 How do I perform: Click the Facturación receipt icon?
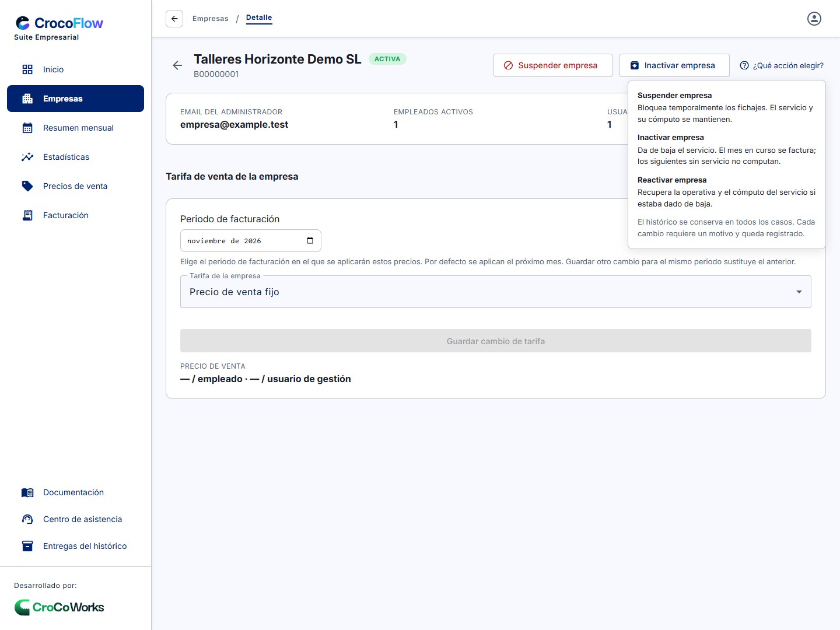[27, 215]
